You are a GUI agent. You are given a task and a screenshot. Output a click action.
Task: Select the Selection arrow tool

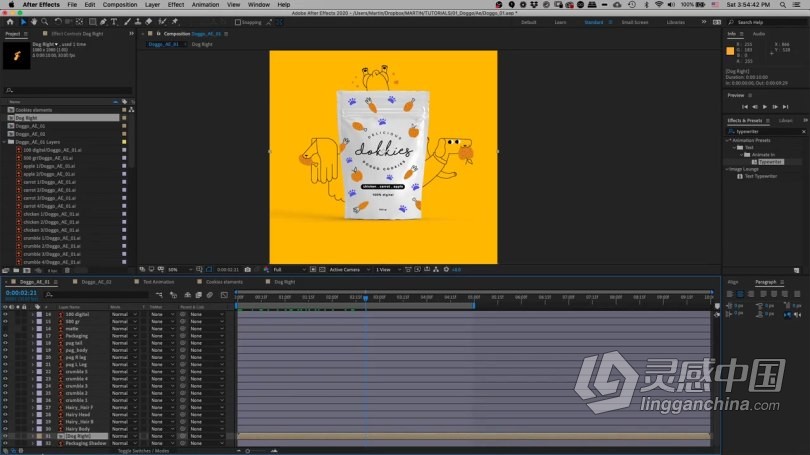tap(23, 22)
